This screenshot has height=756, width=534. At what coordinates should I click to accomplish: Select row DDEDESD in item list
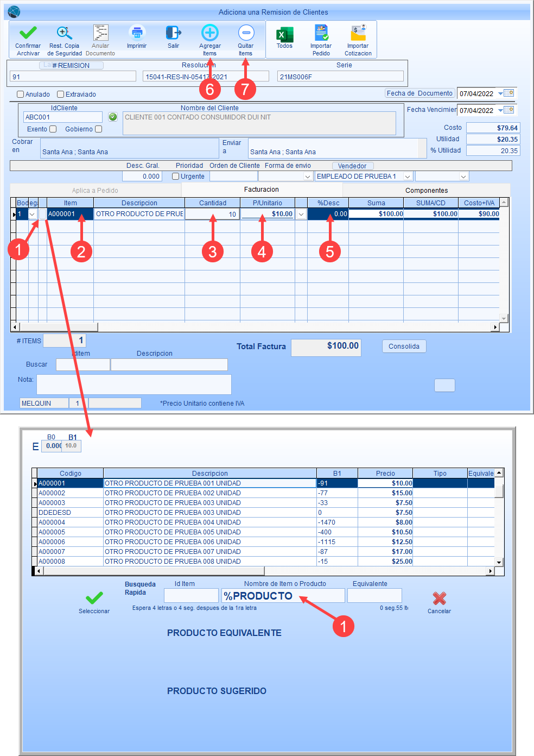pyautogui.click(x=266, y=513)
